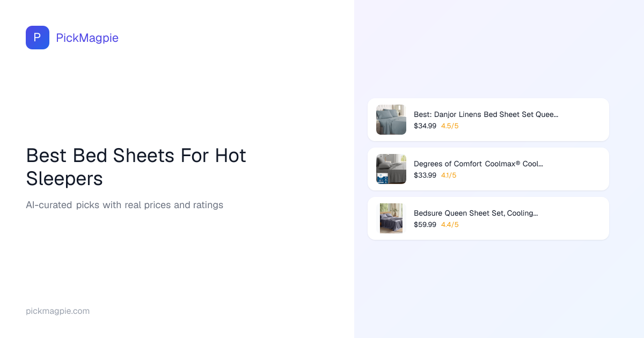Click the Danjor Linens sheet set thumbnail
Viewport: 644px width, 338px height.
pos(391,120)
